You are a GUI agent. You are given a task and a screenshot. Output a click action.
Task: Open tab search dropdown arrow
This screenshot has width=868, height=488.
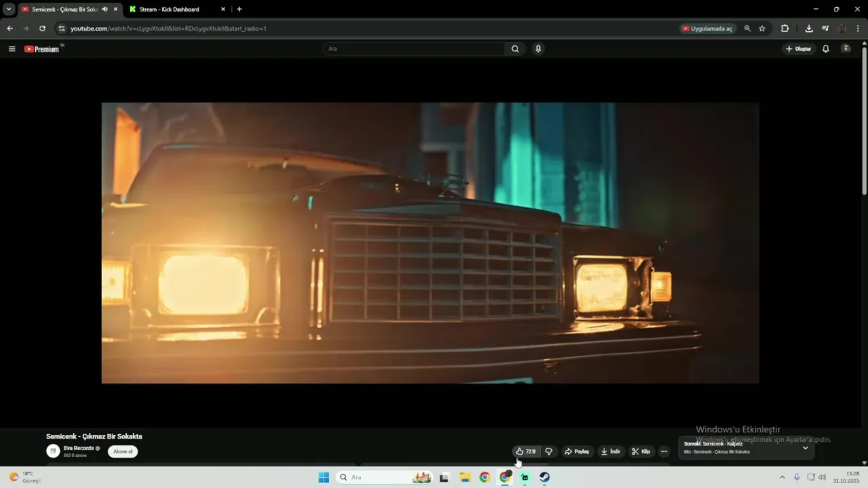pyautogui.click(x=9, y=9)
